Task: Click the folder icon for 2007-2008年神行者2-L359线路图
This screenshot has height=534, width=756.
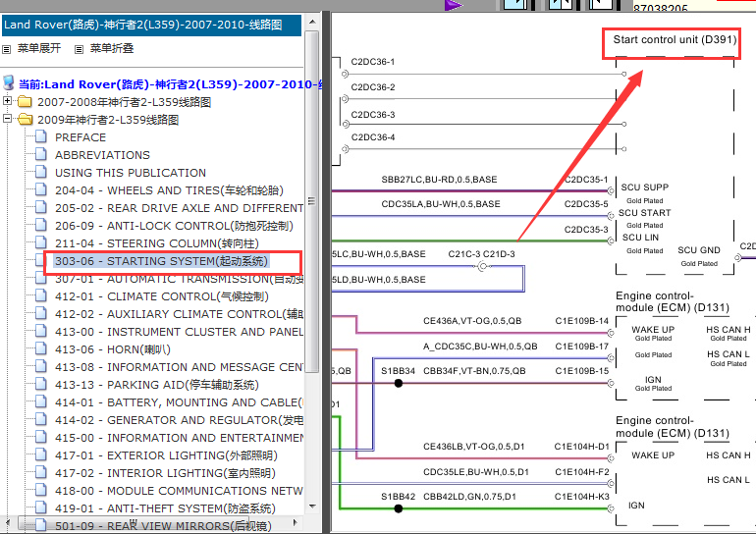Action: 25,102
